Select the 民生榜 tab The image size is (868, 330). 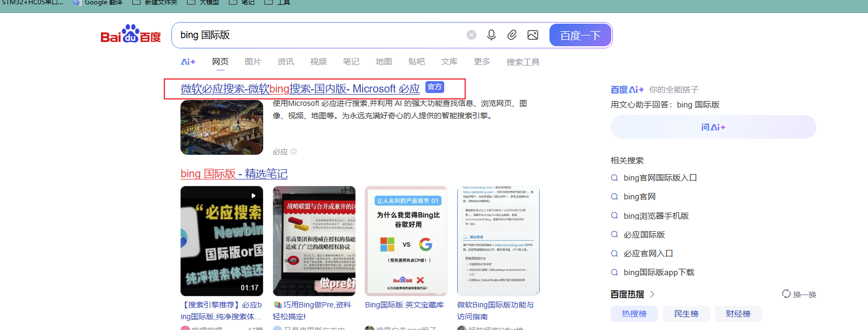coord(686,314)
